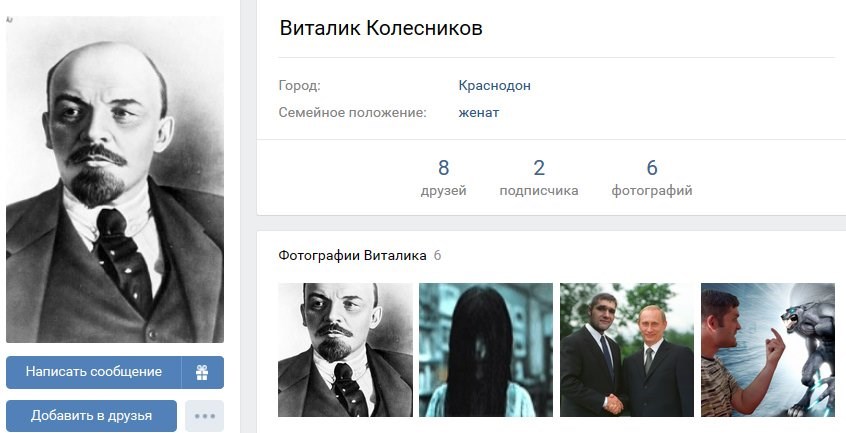Click the photo count beside Фотографии Виталика
The height and width of the screenshot is (433, 846).
coord(437,256)
